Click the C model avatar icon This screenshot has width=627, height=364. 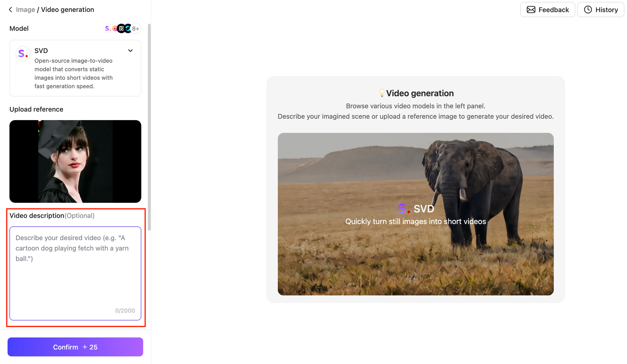129,28
